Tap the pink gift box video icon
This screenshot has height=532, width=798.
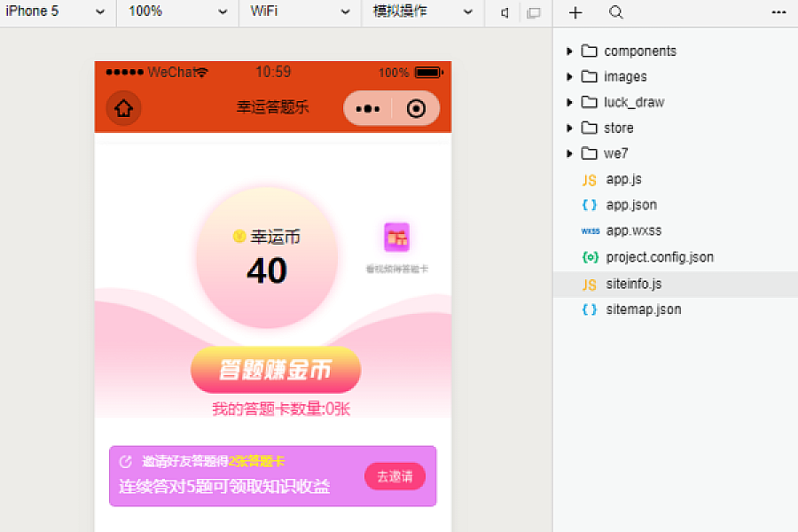click(396, 238)
